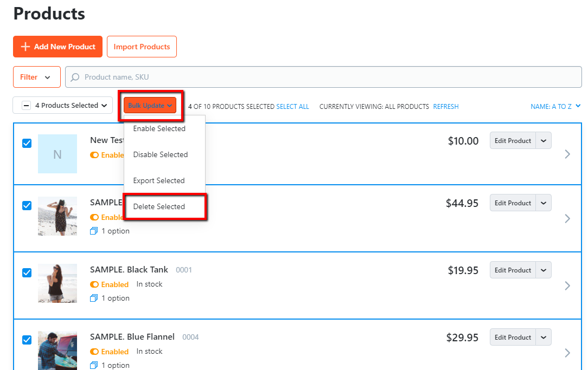Click the search magnifier icon

pos(75,77)
